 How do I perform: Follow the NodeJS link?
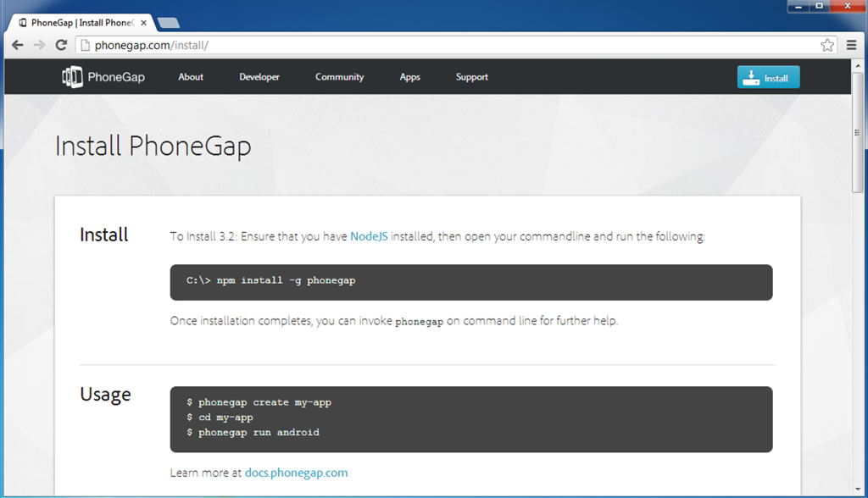[x=369, y=236]
